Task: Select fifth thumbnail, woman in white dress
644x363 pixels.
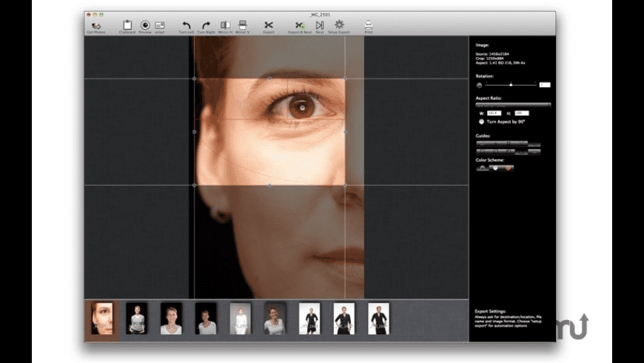Action: coord(241,319)
